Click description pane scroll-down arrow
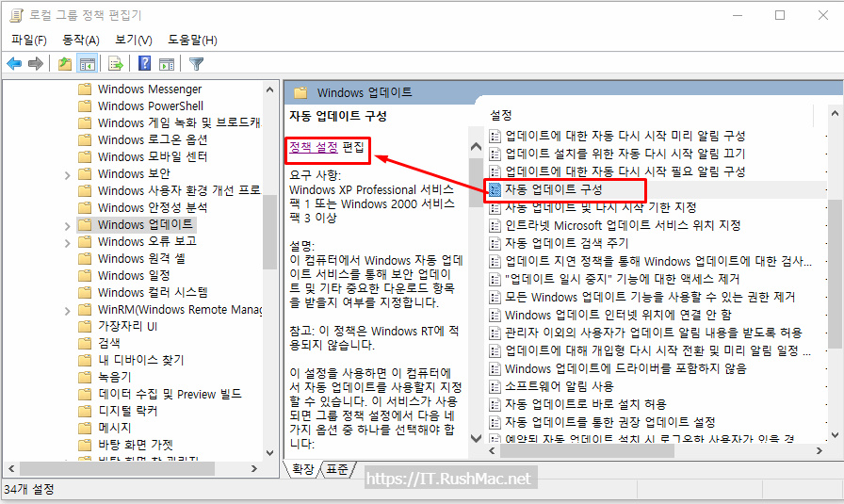The width and height of the screenshot is (844, 504). pyautogui.click(x=476, y=438)
